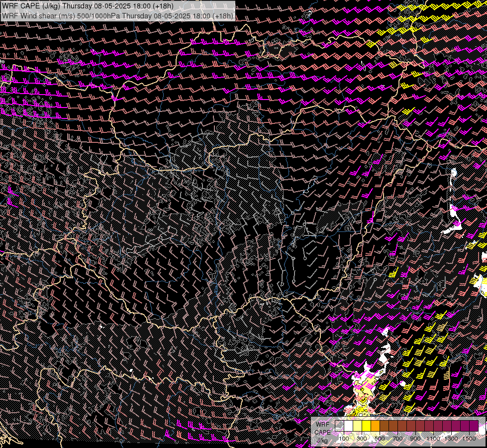Click the 100 legend label
487x448 pixels.
pos(344,439)
